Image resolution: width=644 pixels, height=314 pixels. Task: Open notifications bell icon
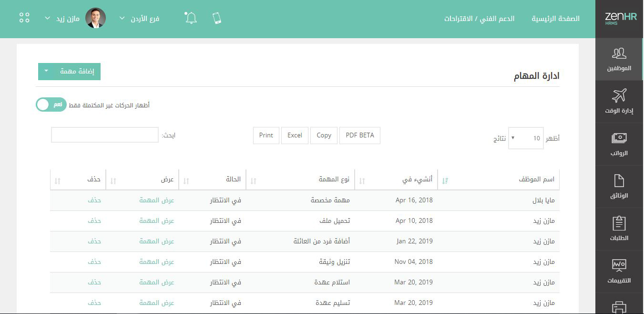pyautogui.click(x=191, y=18)
